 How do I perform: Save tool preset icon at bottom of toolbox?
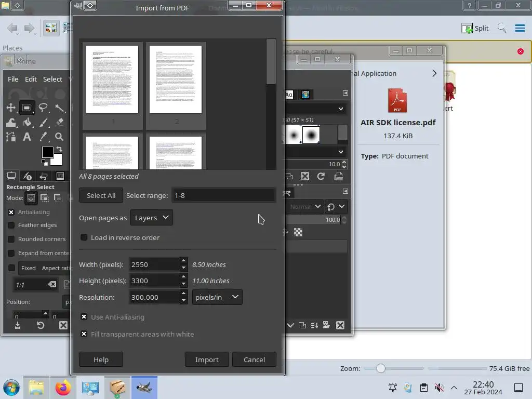pos(18,325)
